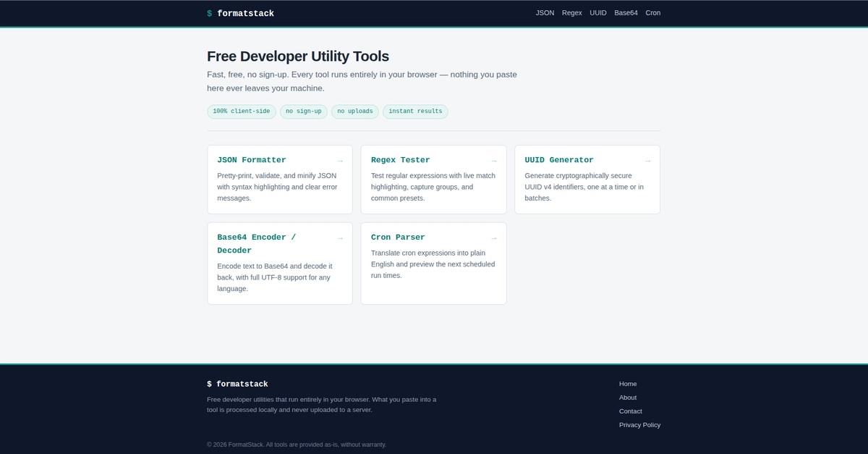Click the Regex Tester description 'Test regular expressions with live match'

point(433,175)
